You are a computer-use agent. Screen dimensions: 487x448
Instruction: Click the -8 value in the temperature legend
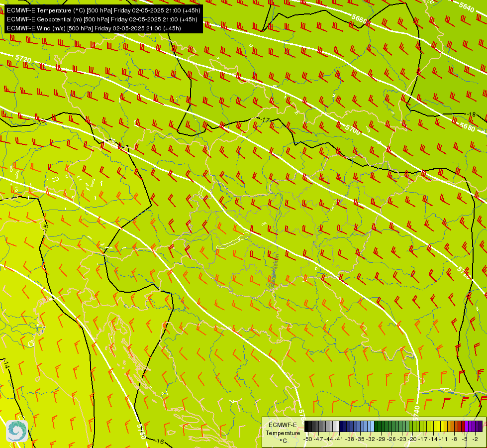pyautogui.click(x=454, y=440)
